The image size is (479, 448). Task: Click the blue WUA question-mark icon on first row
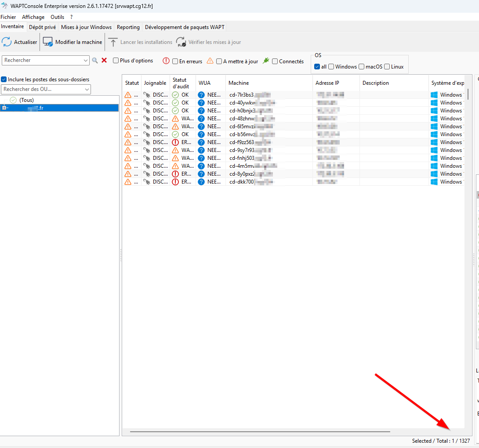tap(201, 94)
